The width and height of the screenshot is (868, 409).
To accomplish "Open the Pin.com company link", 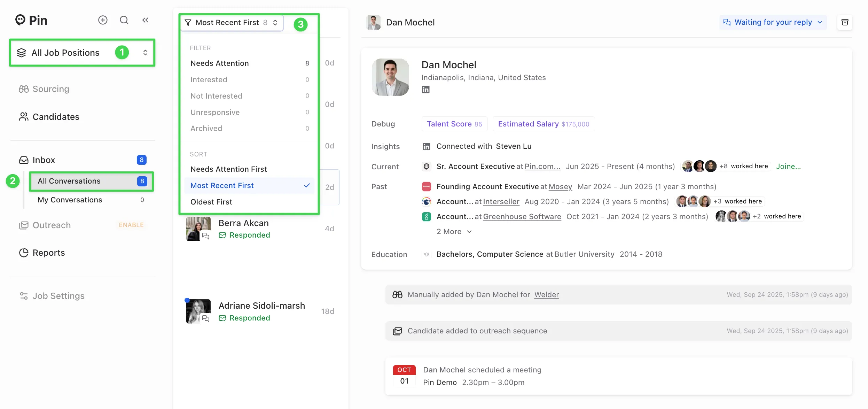I will click(x=542, y=167).
